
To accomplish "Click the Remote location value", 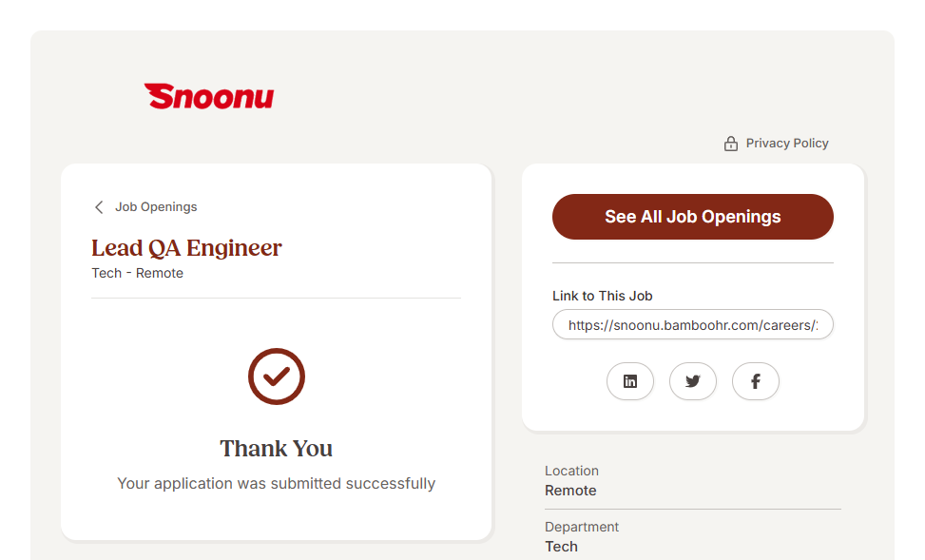I will [x=570, y=491].
